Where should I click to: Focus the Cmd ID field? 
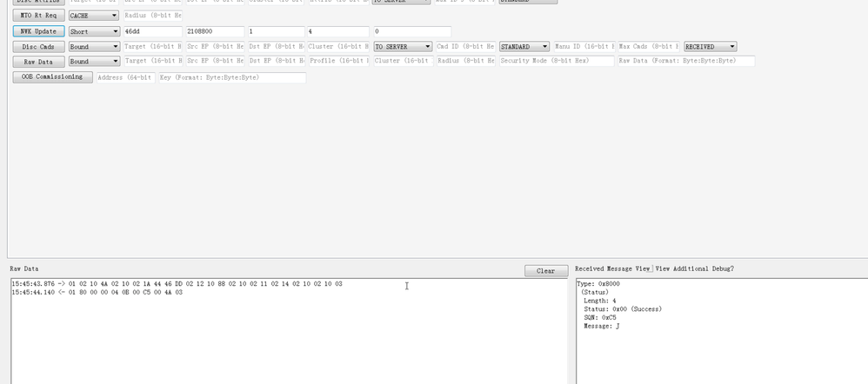(465, 46)
